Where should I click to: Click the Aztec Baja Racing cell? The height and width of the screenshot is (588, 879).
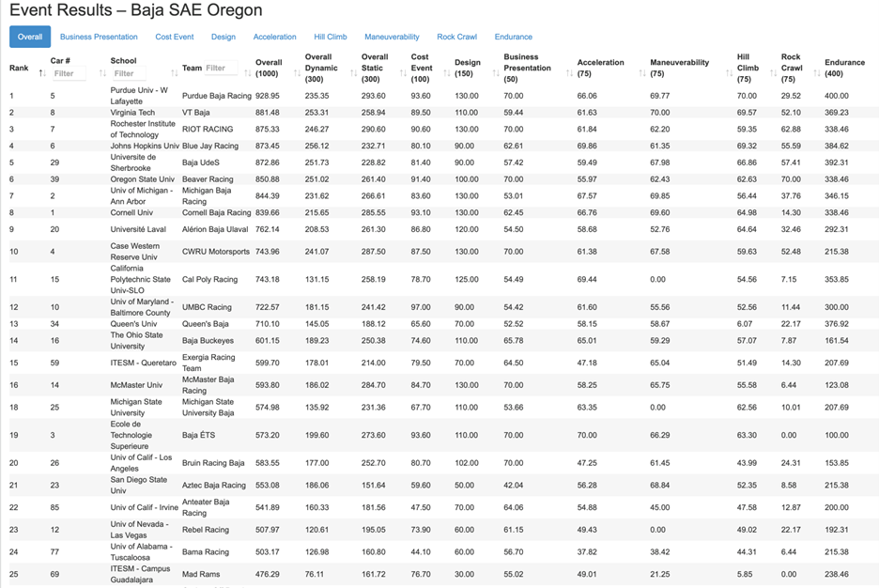[x=214, y=485]
